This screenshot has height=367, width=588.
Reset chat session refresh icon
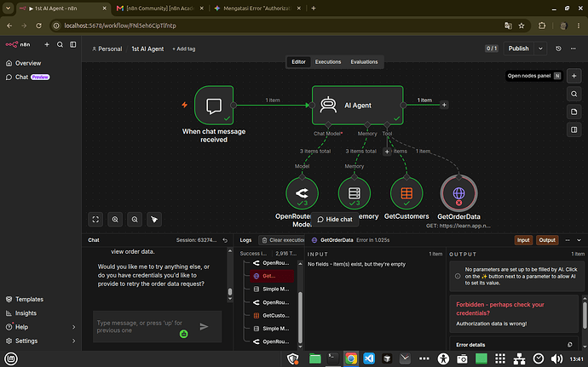pyautogui.click(x=225, y=240)
